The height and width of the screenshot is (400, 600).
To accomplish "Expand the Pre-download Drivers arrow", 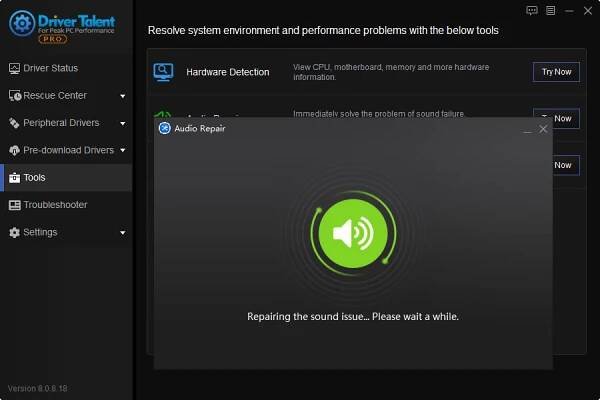I will pyautogui.click(x=122, y=151).
